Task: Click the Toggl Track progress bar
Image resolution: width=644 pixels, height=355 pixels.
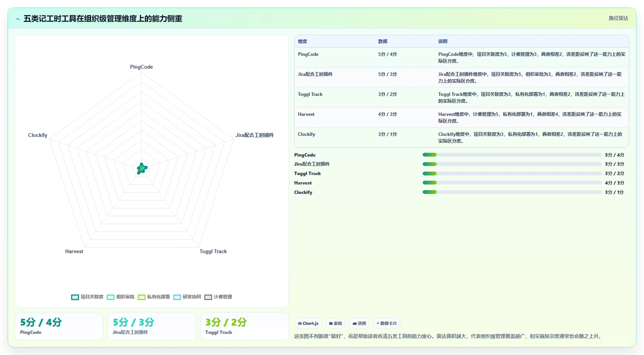Action: coord(512,174)
